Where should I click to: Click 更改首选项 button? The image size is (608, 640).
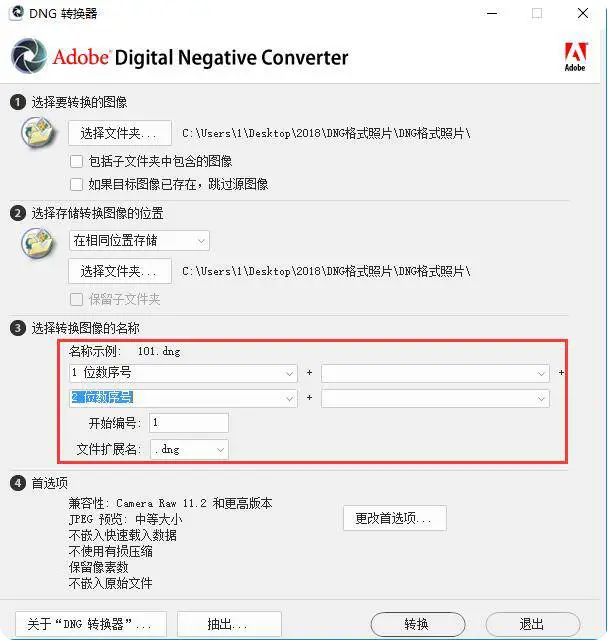395,518
